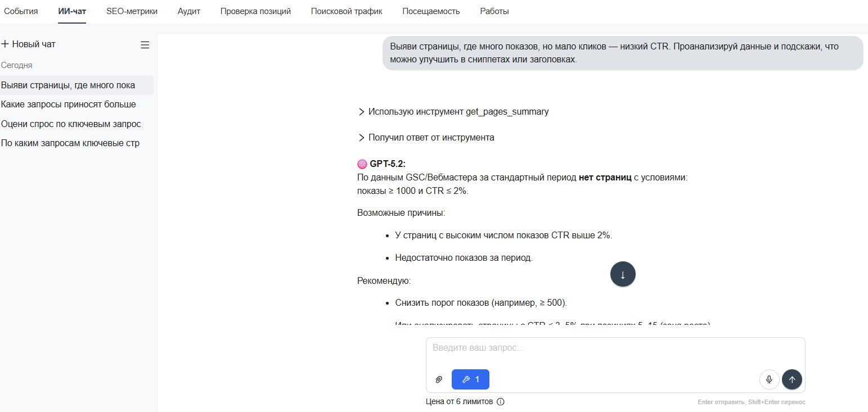Click the price info circle icon

501,402
